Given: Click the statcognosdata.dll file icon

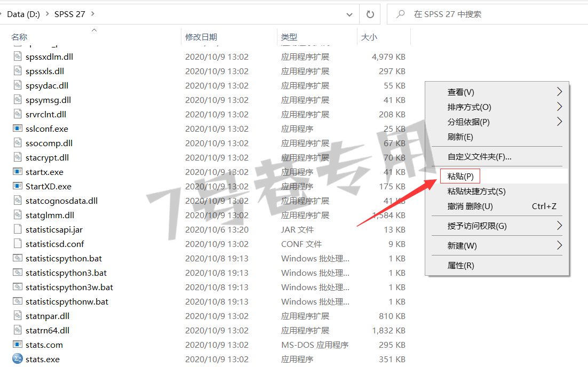Looking at the screenshot, I should 18,201.
